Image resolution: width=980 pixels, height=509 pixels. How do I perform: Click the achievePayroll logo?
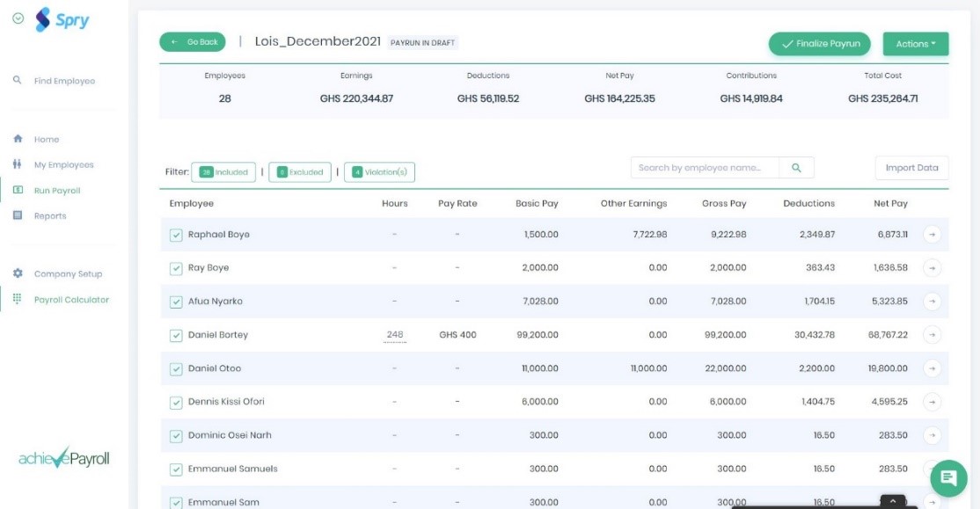(63, 458)
